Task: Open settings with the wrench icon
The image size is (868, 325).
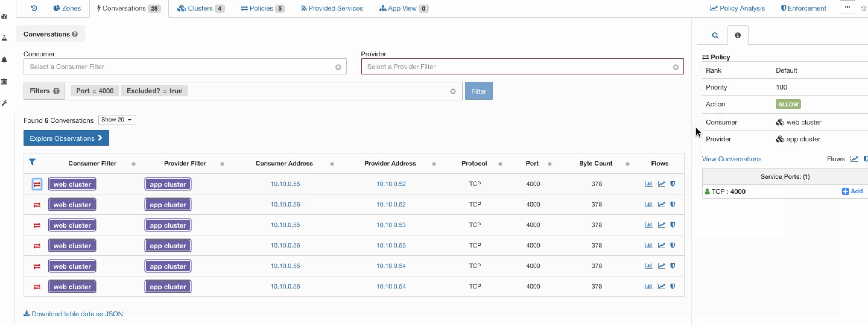Action: (5, 103)
